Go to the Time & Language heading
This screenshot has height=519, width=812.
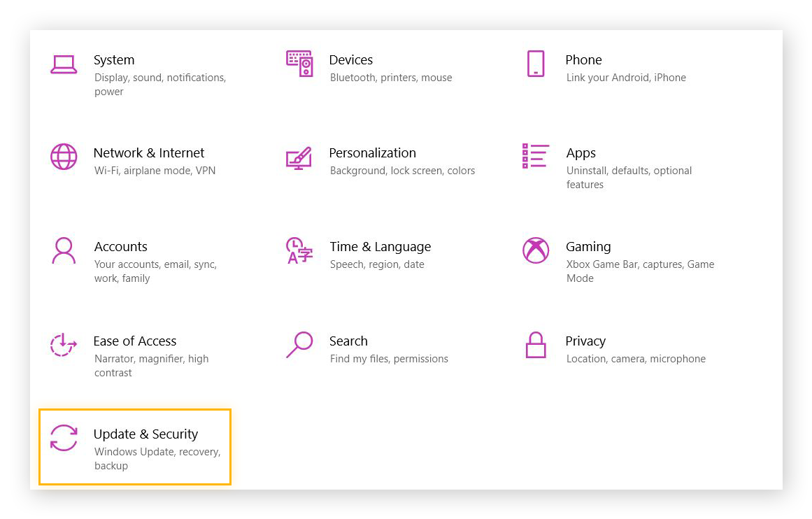point(380,247)
